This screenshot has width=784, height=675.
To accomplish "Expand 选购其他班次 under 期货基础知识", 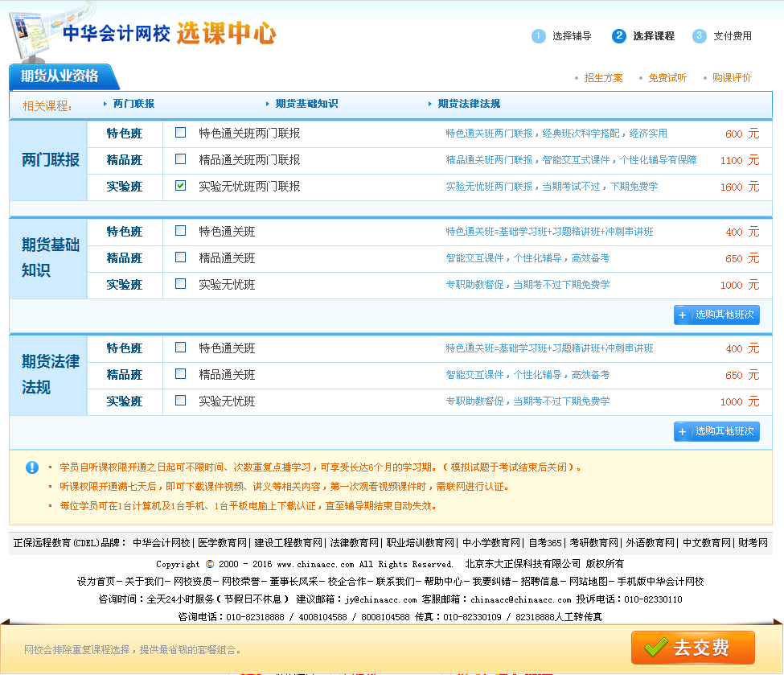I will tap(716, 315).
